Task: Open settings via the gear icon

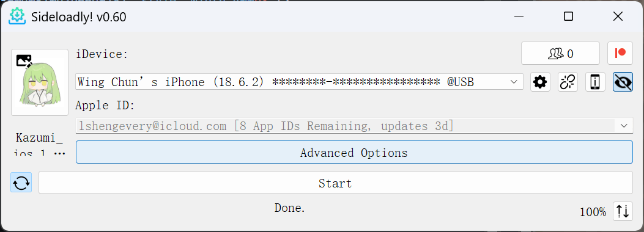Action: [x=540, y=82]
